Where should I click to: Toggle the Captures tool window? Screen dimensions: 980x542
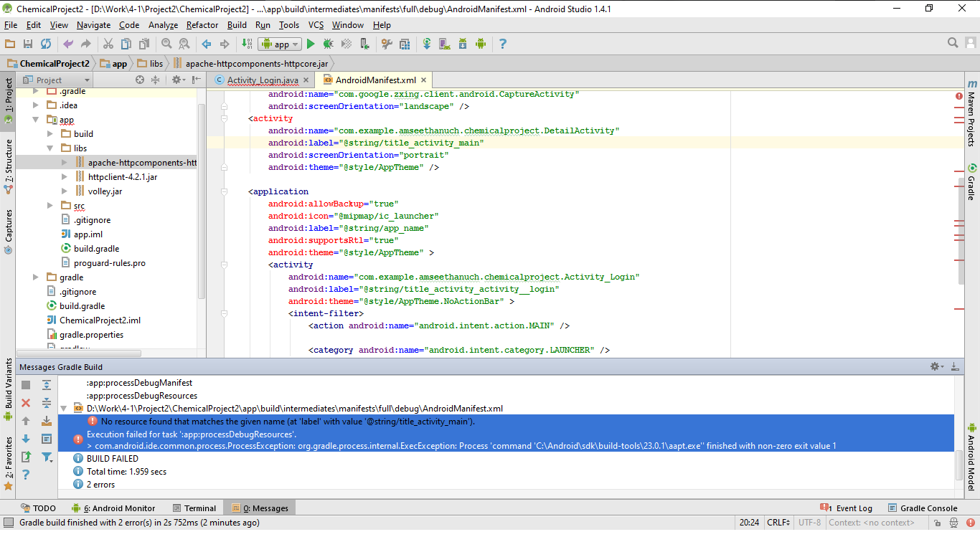click(x=8, y=231)
